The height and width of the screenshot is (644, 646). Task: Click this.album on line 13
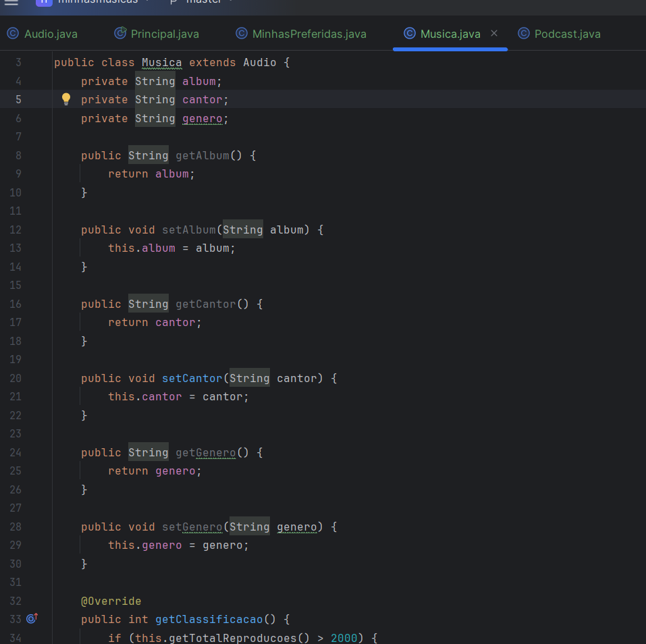tap(142, 248)
